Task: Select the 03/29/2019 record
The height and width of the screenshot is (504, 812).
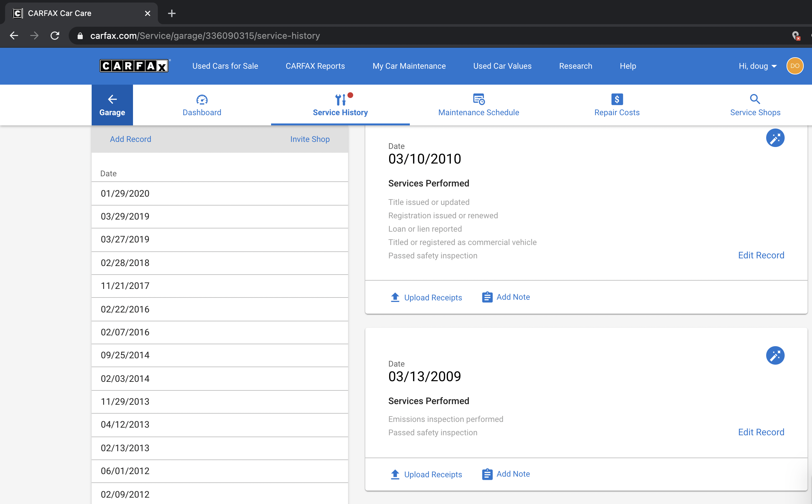Action: (x=220, y=217)
